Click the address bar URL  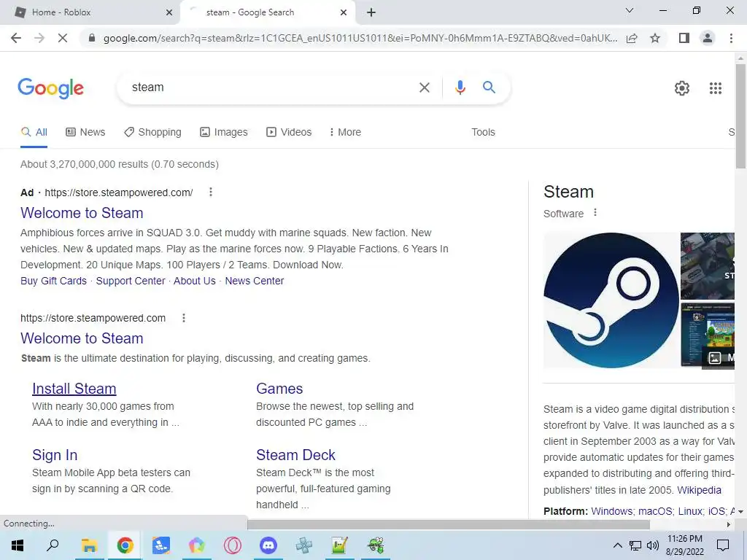pyautogui.click(x=360, y=38)
